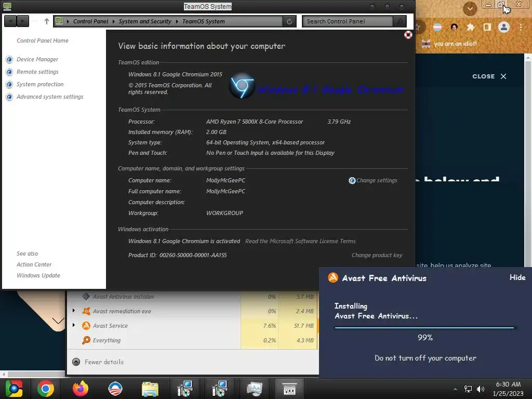Go up one level with the Up arrow

click(x=46, y=21)
